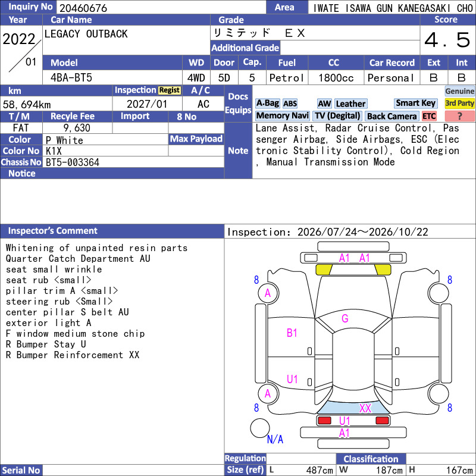476x476 pixels.
Task: Click the 5D door value
Action: (x=224, y=78)
